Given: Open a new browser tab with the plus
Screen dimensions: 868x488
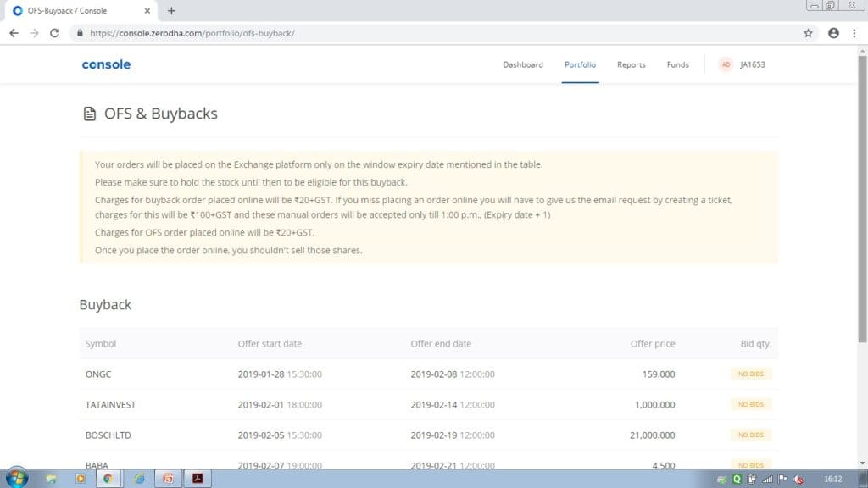Looking at the screenshot, I should 171,12.
